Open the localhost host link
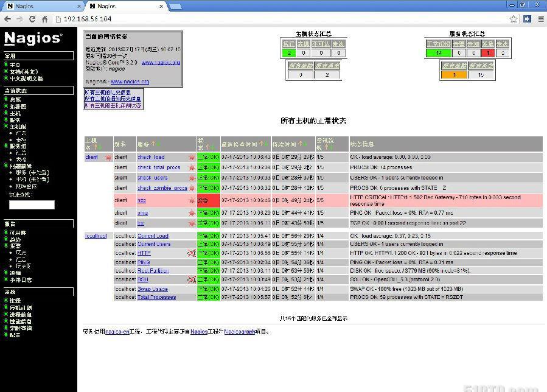This screenshot has height=392, width=547. coord(96,236)
